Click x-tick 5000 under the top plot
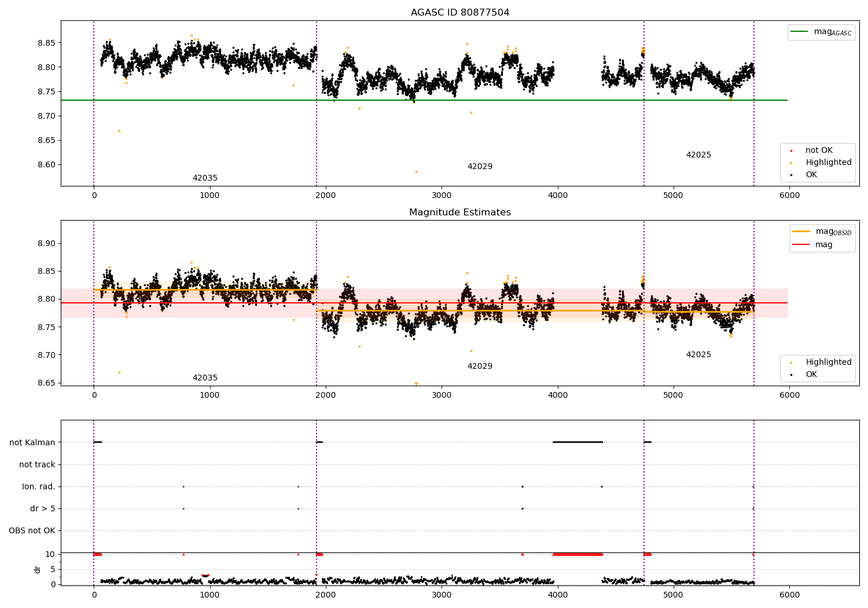868x608 pixels. [674, 196]
